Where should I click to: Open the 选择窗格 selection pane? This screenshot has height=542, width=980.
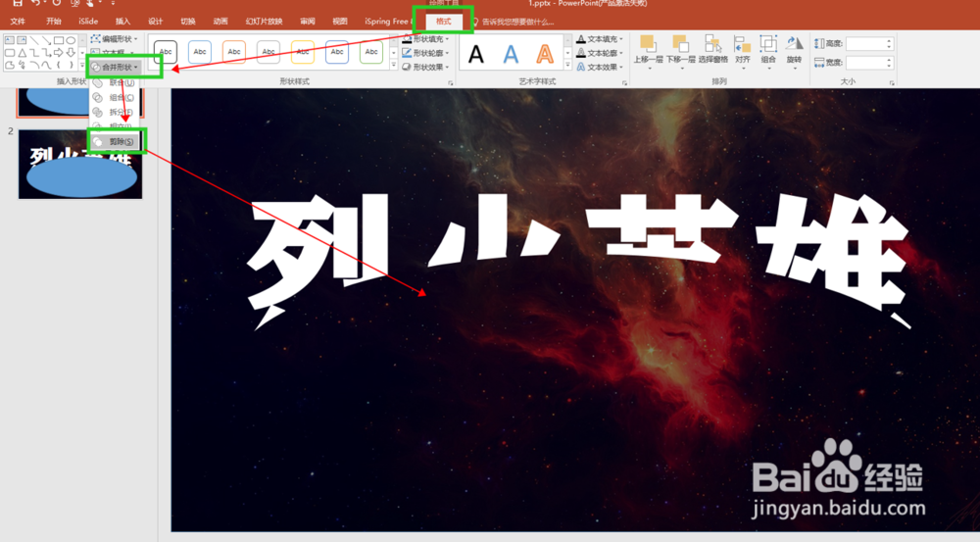[x=713, y=49]
